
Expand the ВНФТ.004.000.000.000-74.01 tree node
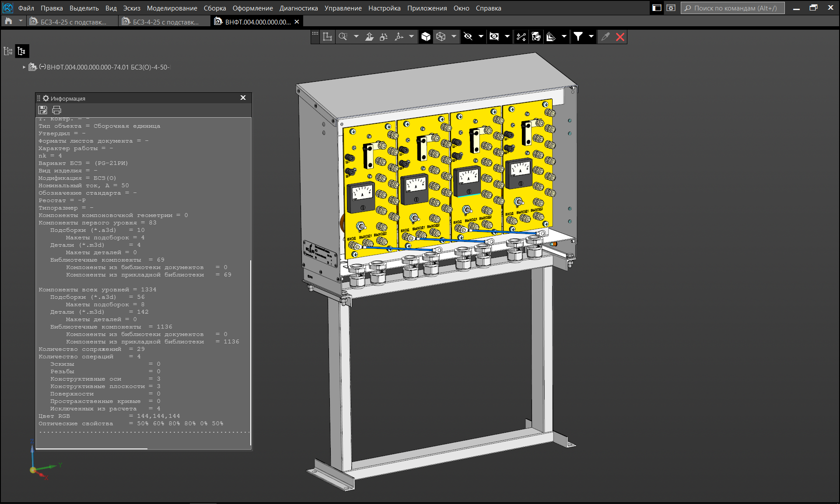click(24, 67)
